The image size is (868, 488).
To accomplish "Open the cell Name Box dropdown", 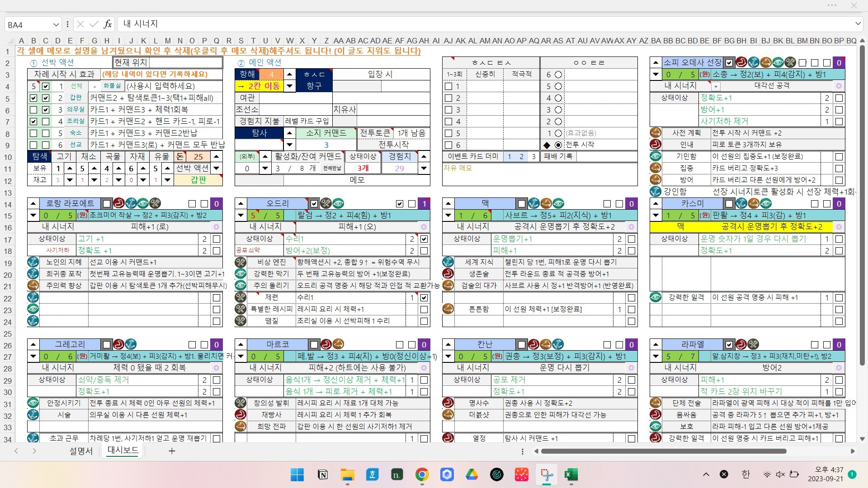I will 56,24.
